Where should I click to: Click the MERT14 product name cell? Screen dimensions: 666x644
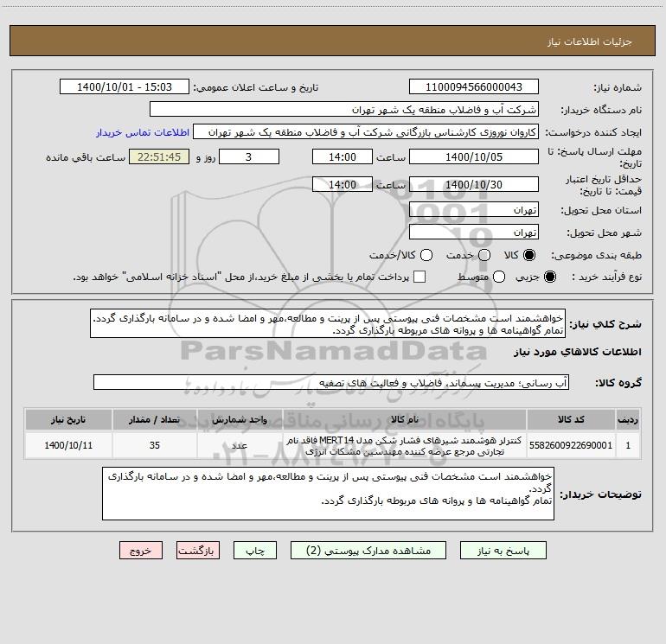[405, 445]
